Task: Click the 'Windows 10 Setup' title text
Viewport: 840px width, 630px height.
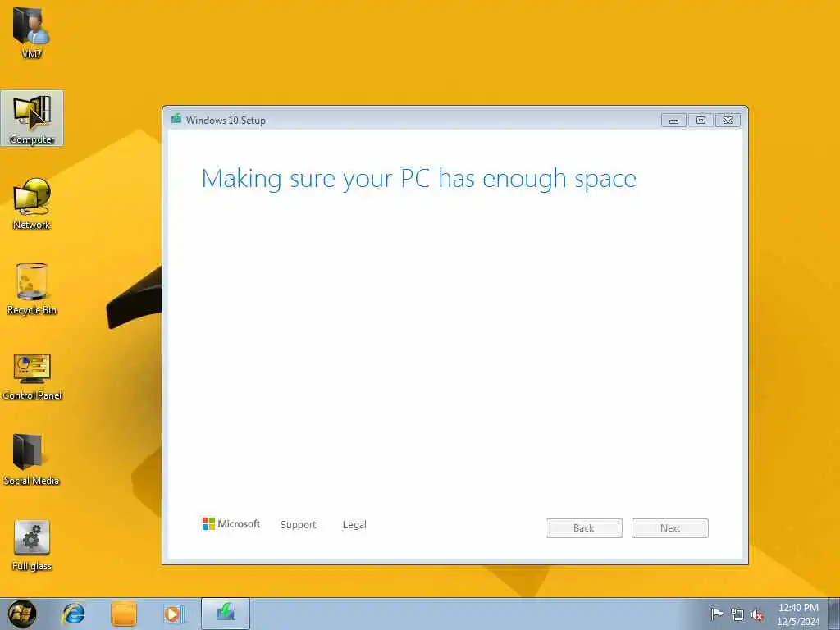Action: (x=226, y=121)
